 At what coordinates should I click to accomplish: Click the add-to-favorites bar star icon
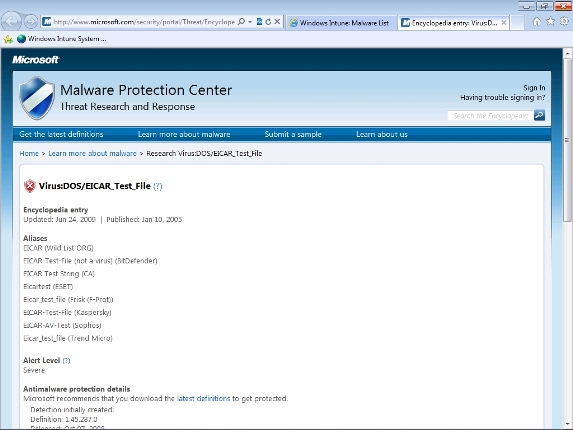tap(8, 39)
